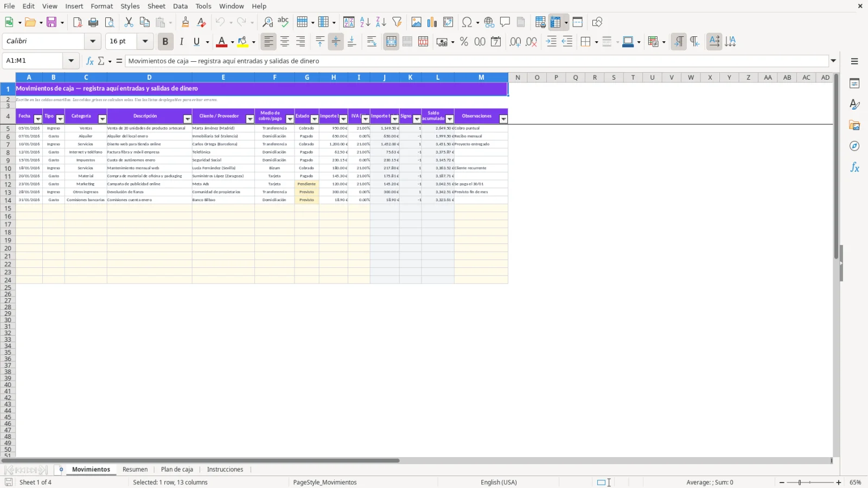Screen dimensions: 868x488
Task: Open Fecha column filter dropdown
Action: point(38,119)
